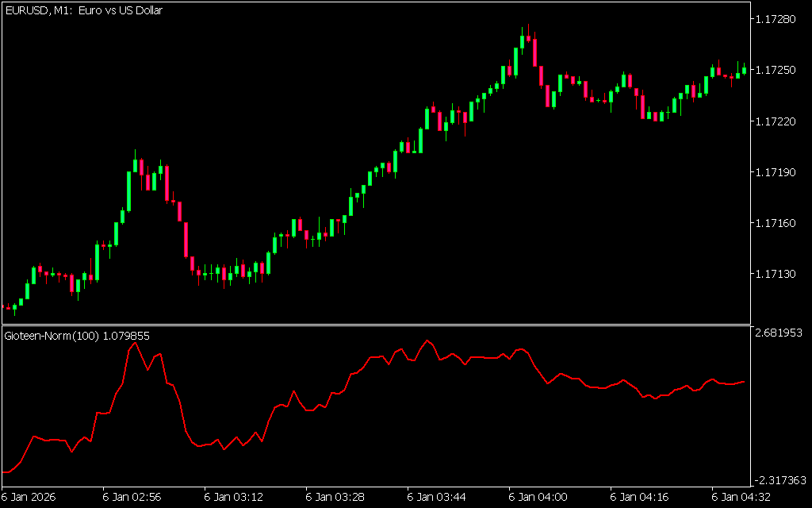Click the 6 Jan 2026 date label
The image size is (812, 508).
click(x=29, y=497)
